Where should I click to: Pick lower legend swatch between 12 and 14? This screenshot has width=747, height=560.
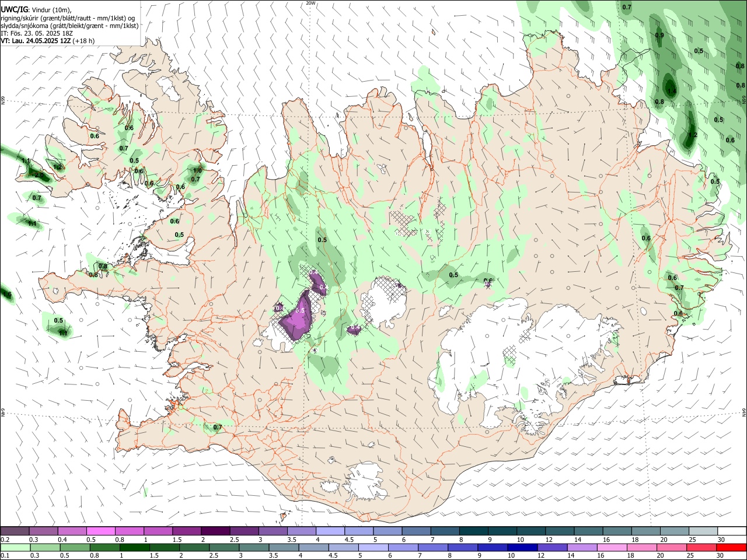(x=551, y=547)
